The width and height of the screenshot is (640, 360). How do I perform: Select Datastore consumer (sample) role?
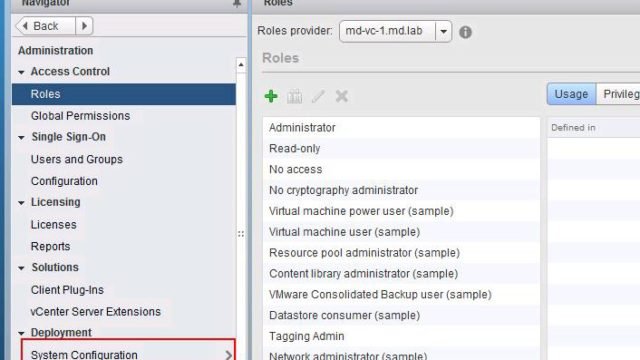[x=401, y=315]
